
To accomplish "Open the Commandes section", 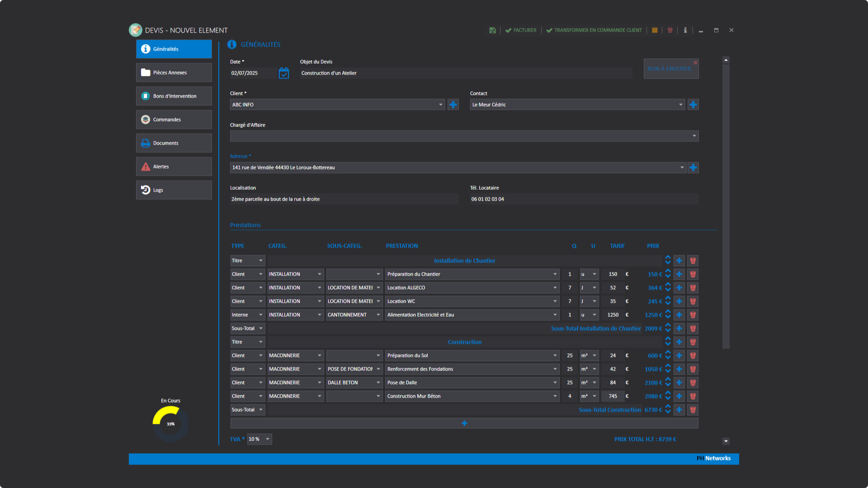I will click(x=174, y=119).
